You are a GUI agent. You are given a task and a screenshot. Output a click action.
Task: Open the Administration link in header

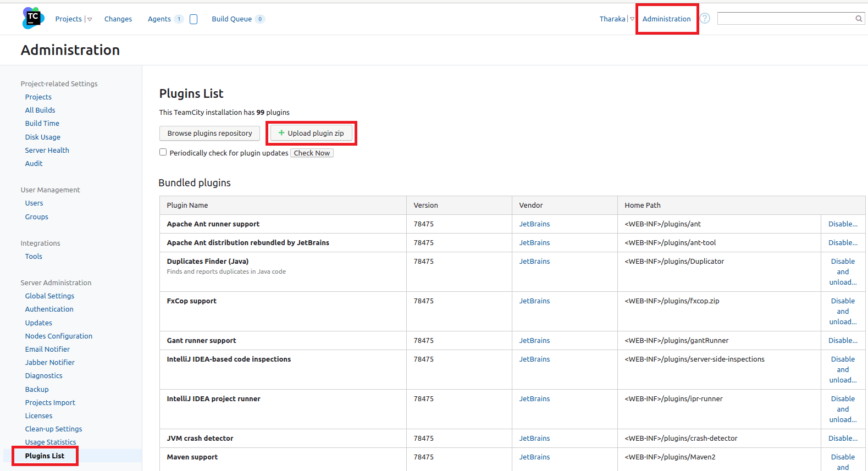[x=666, y=19]
